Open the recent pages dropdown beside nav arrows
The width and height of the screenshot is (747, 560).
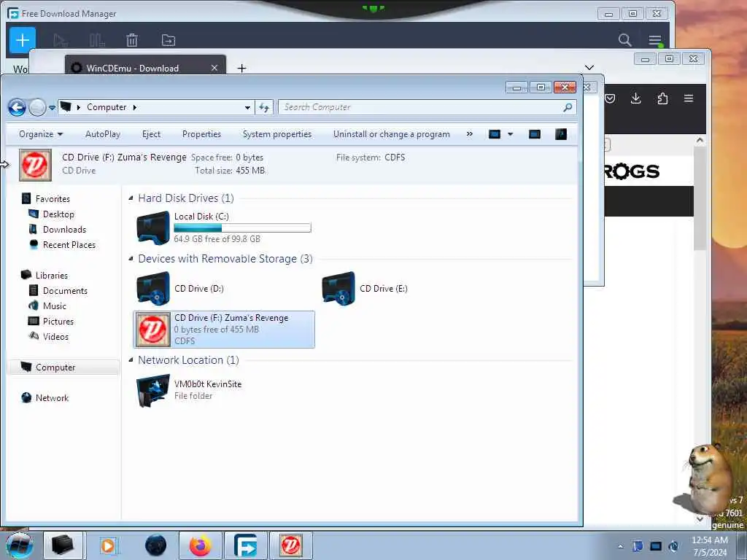52,108
